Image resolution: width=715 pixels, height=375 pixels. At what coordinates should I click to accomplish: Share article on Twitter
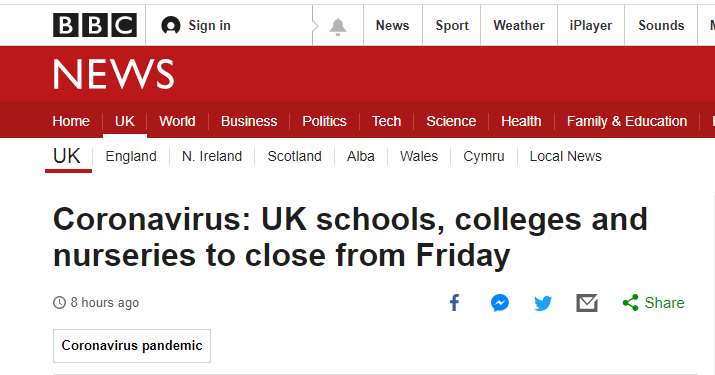(543, 303)
